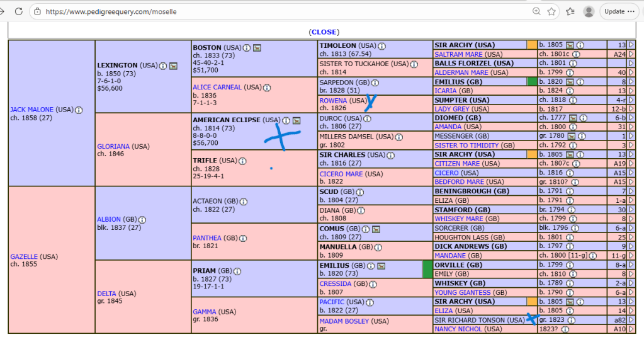View the photo icon next to Boston
The image size is (644, 337).
(x=257, y=48)
